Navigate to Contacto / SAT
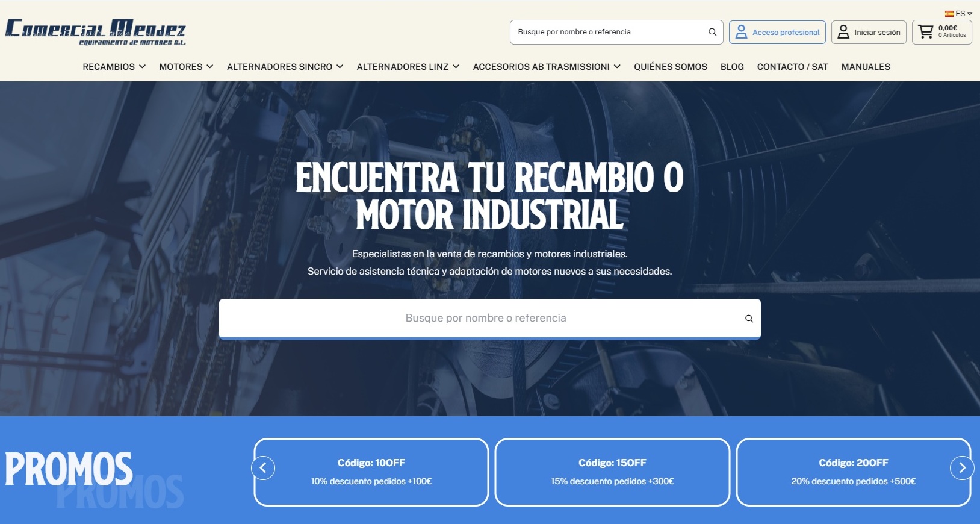Screen dimensions: 980x524 (792, 67)
